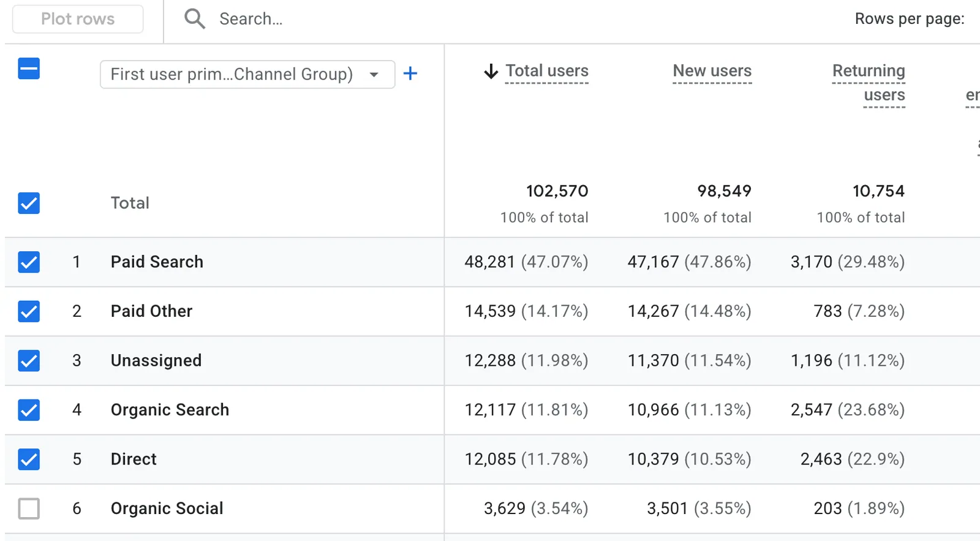The width and height of the screenshot is (980, 541).
Task: Click the sort arrow beside Total users
Action: click(491, 72)
